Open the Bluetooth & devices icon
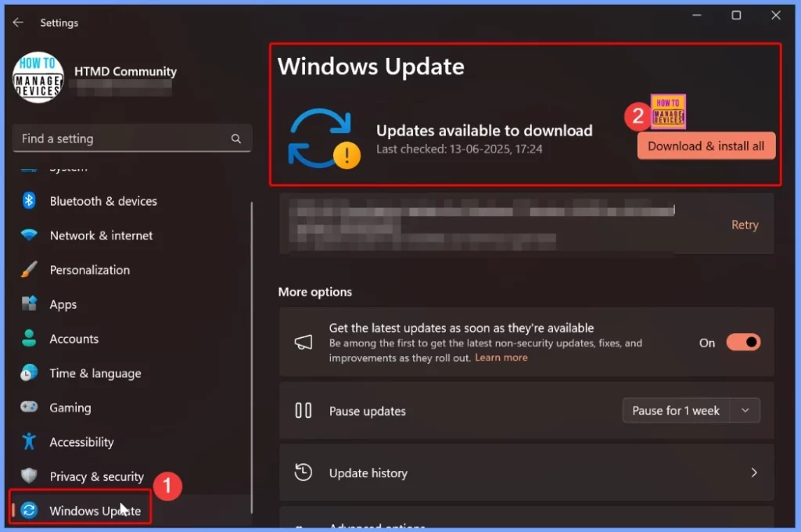 pos(29,200)
